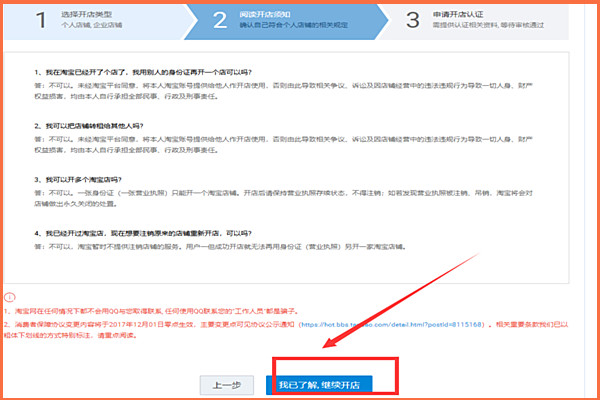
Task: Select the 阅读开店须知 step tab
Action: pyautogui.click(x=282, y=15)
